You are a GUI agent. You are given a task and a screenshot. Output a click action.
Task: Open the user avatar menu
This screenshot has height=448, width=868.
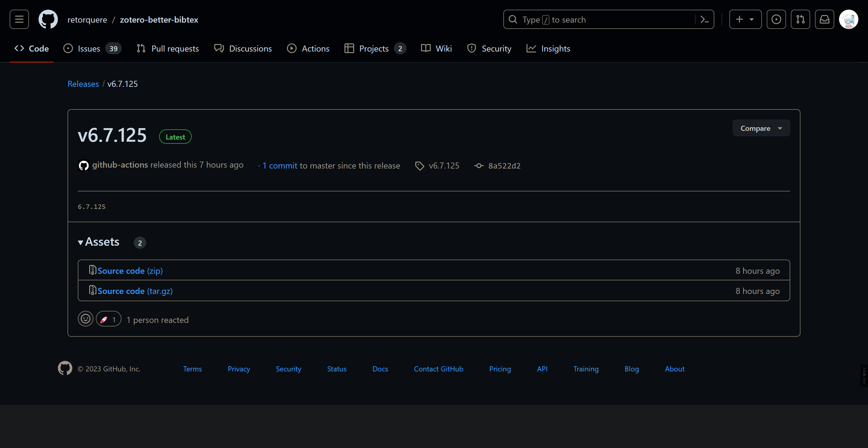click(848, 20)
